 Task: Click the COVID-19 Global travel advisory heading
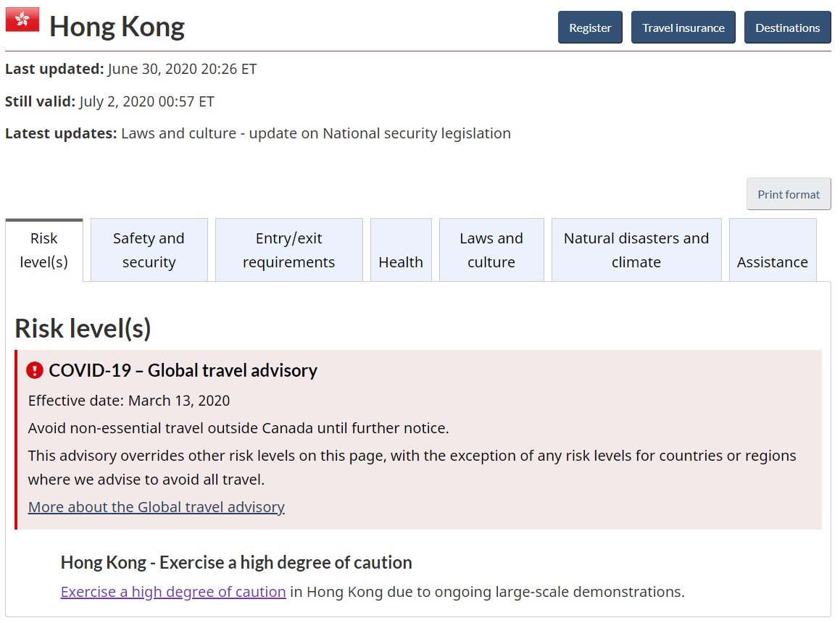183,370
